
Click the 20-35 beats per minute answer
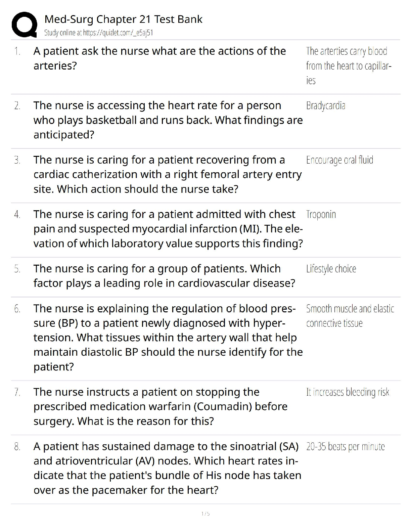345,447
